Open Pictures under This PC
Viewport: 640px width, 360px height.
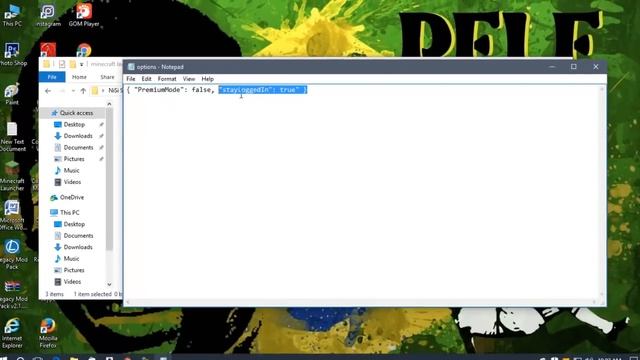[73, 270]
